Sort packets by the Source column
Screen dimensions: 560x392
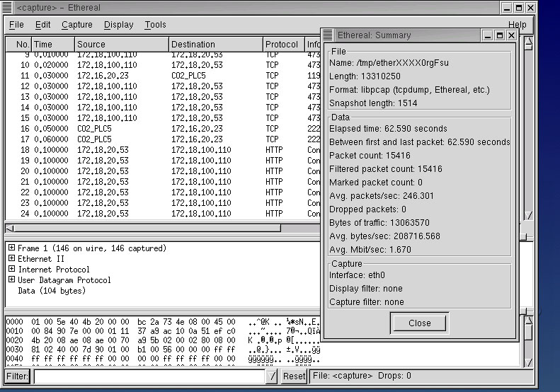122,45
